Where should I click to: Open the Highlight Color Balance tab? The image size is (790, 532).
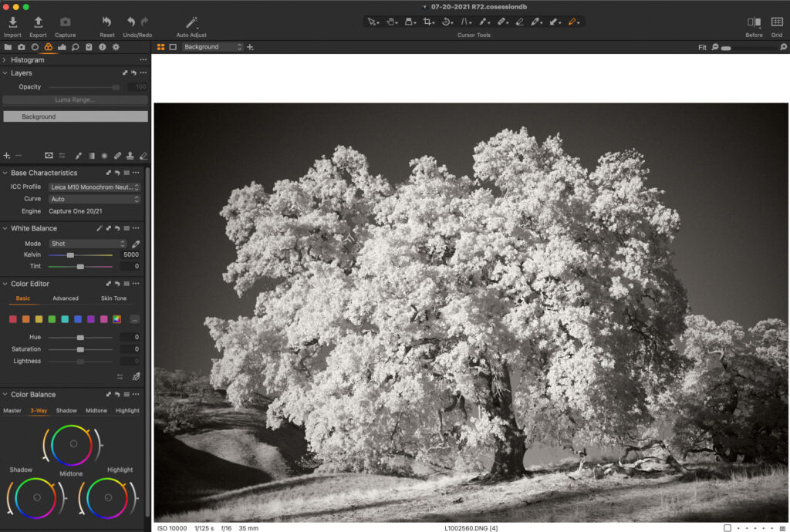pos(127,411)
